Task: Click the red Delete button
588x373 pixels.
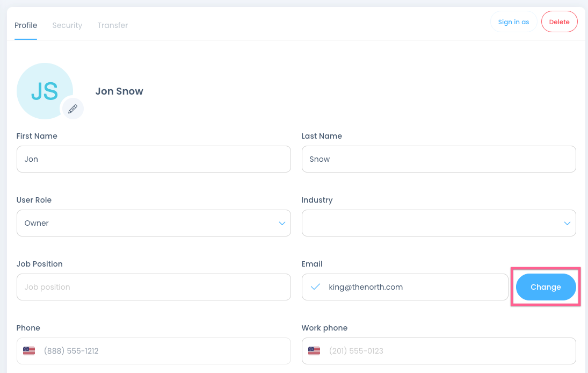Action: (559, 22)
